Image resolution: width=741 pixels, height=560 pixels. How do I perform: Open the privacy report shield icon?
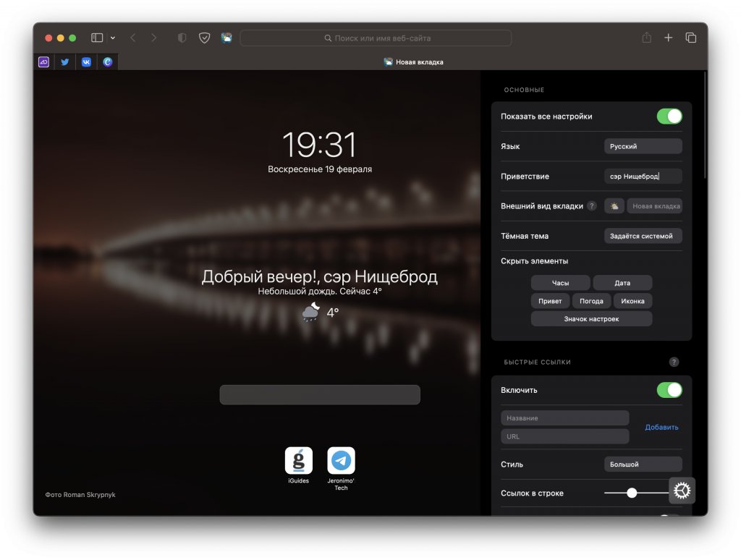(182, 38)
